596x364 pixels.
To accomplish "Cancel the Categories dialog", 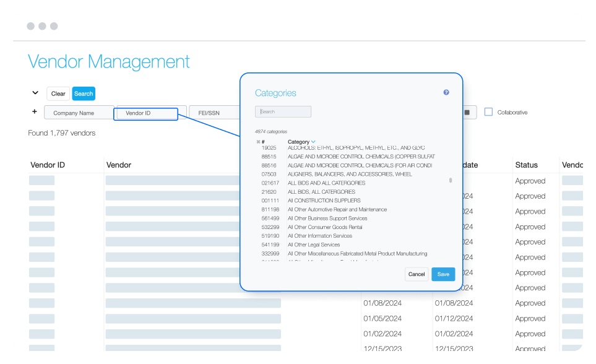I will pyautogui.click(x=416, y=274).
